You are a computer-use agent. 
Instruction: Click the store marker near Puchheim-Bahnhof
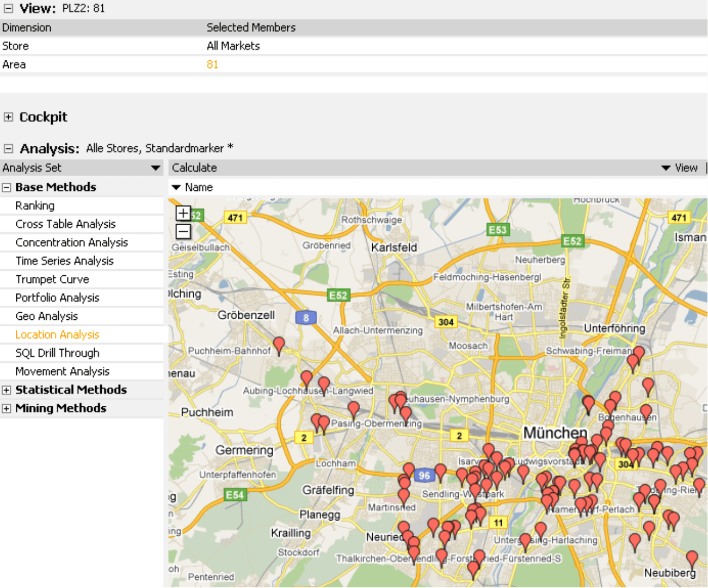[x=279, y=344]
